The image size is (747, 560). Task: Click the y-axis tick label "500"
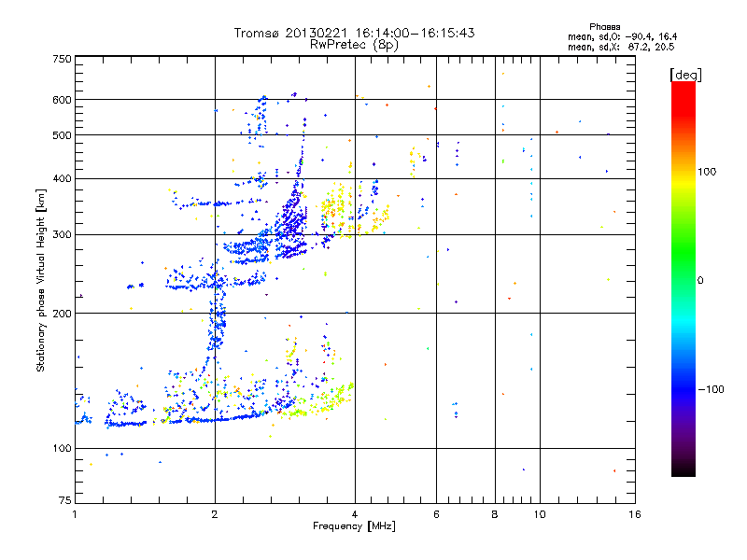click(x=62, y=135)
